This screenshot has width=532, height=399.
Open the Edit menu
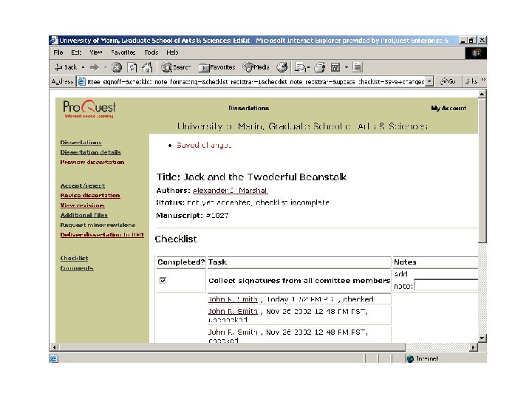pos(76,52)
